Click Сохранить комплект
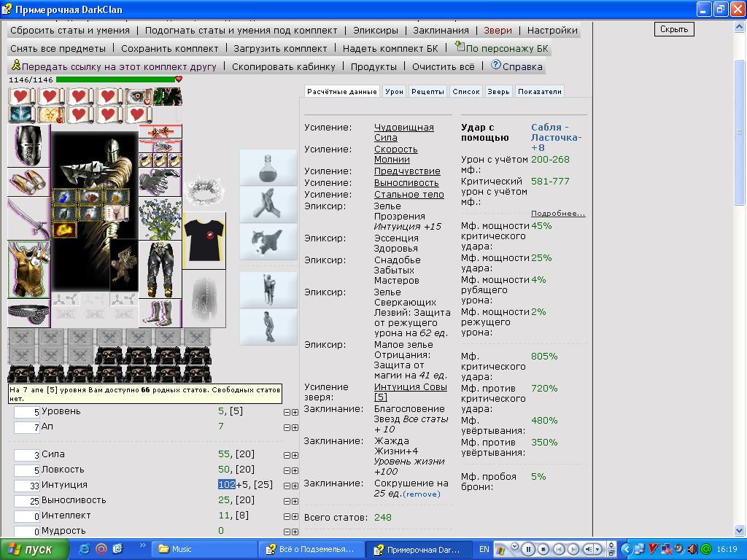This screenshot has height=560, width=747. (169, 48)
